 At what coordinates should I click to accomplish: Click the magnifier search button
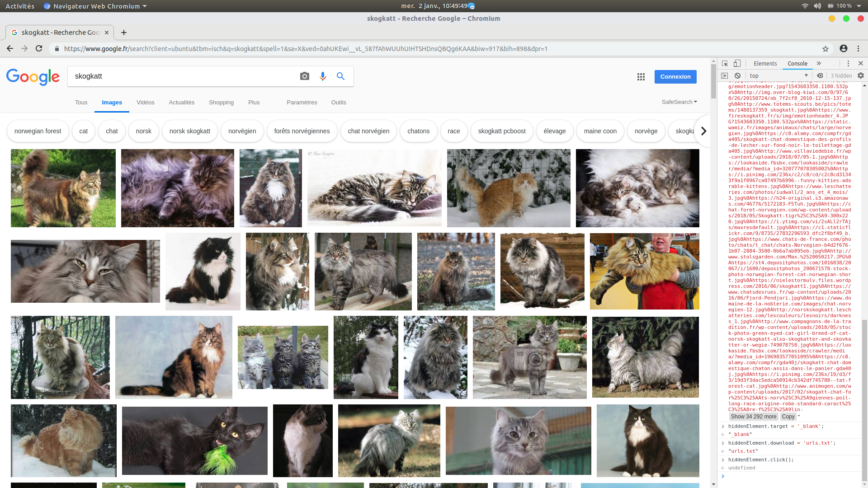click(x=341, y=76)
